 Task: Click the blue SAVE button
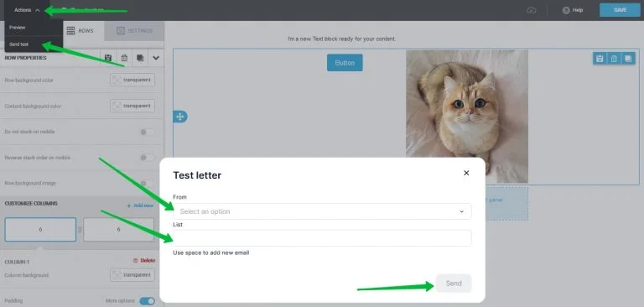(620, 10)
